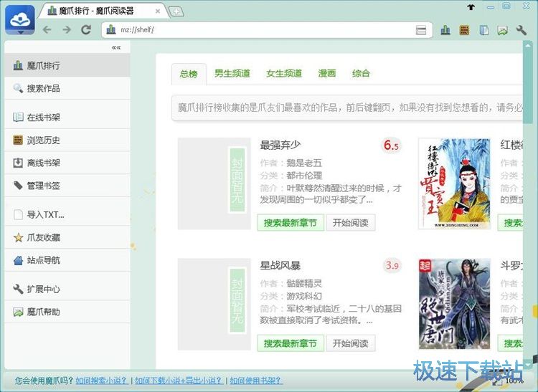Collapse the sidebar with the double-chevron
Screen dimensions: 538x392
tap(116, 48)
